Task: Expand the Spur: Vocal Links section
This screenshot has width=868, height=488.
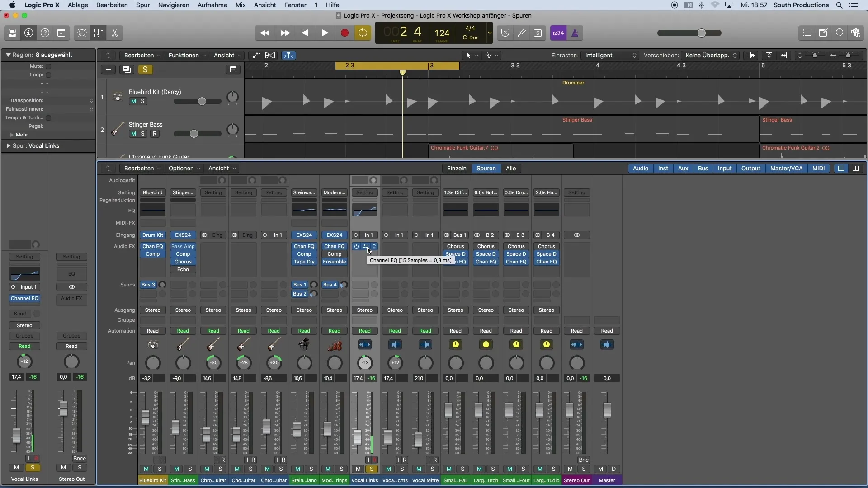Action: click(8, 146)
